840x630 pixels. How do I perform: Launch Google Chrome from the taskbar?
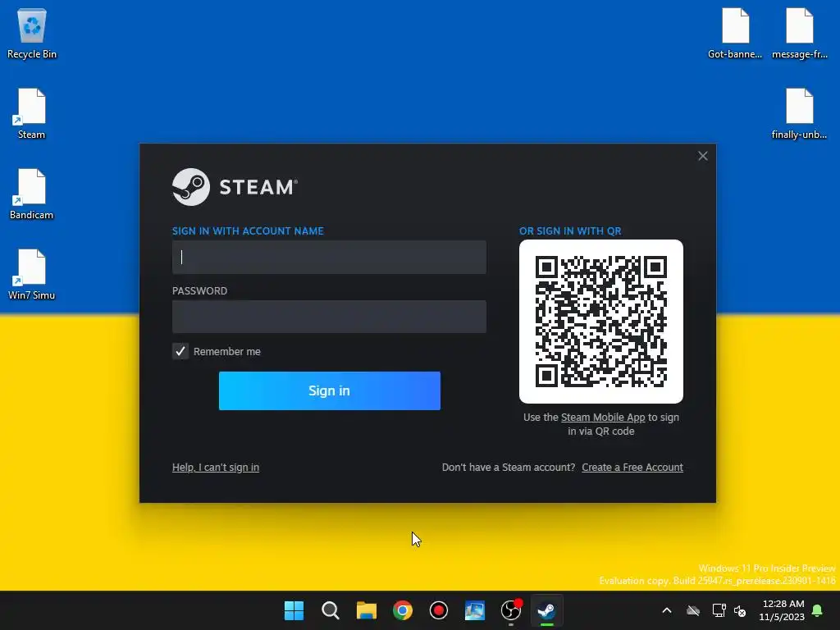402,610
